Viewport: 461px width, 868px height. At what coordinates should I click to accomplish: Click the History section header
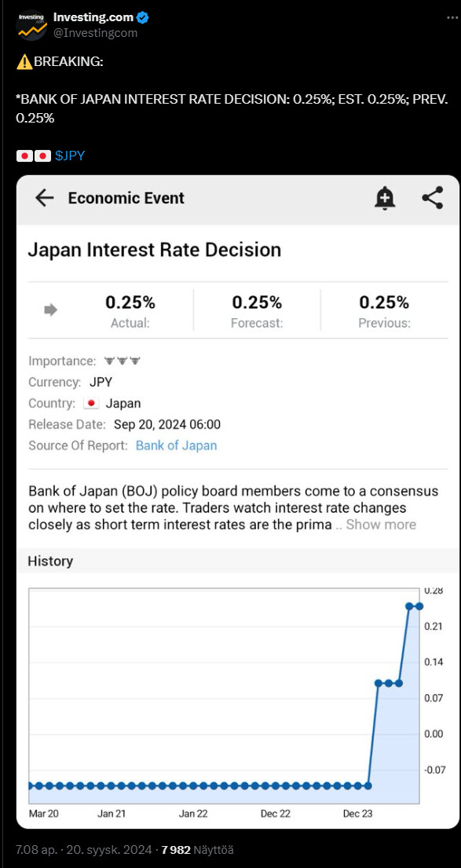[x=50, y=561]
